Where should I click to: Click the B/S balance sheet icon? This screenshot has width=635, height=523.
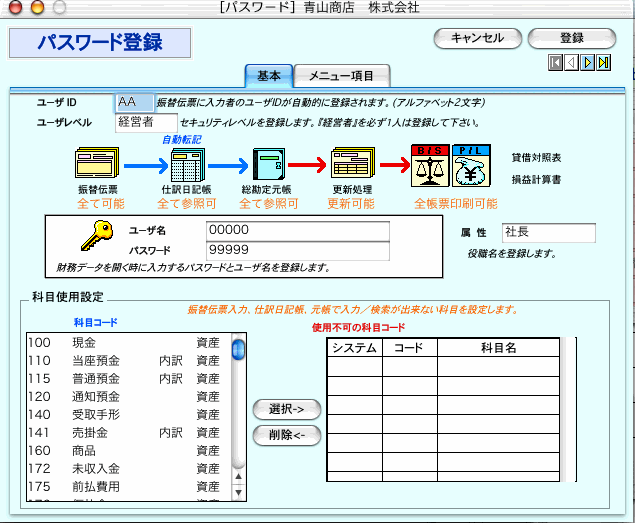429,163
